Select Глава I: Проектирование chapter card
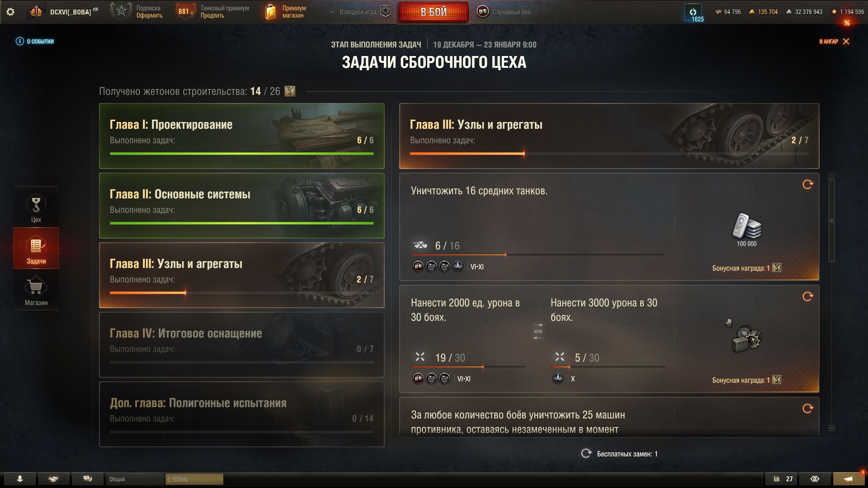This screenshot has width=868, height=488. tap(242, 136)
